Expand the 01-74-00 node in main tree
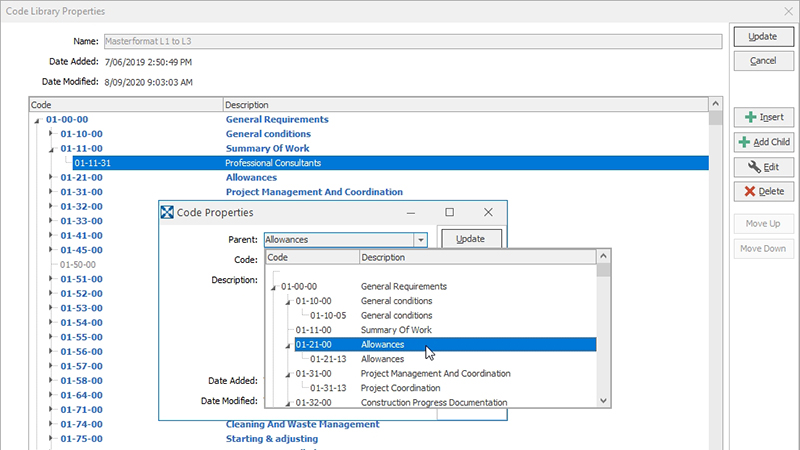The height and width of the screenshot is (450, 800). coord(51,424)
